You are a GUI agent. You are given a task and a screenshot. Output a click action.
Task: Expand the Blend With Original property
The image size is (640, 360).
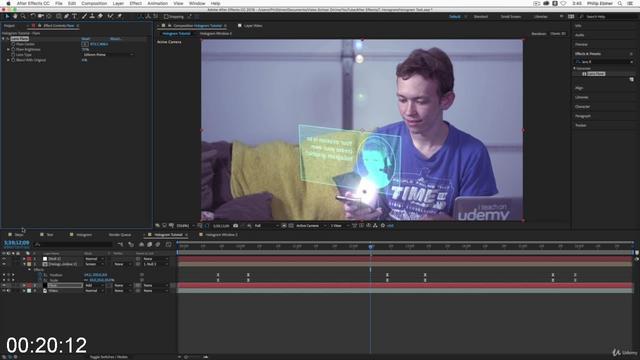[8, 60]
